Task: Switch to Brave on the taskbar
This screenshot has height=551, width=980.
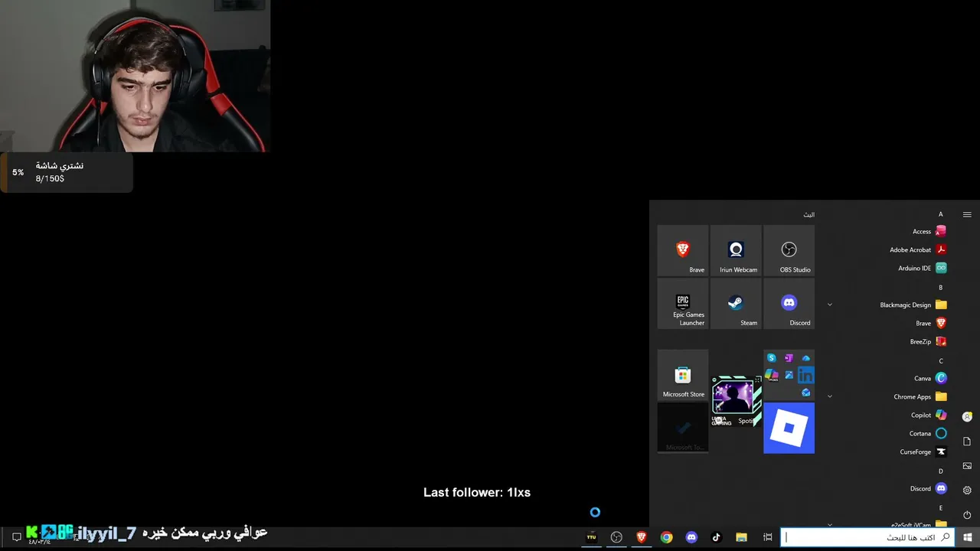Action: point(641,537)
